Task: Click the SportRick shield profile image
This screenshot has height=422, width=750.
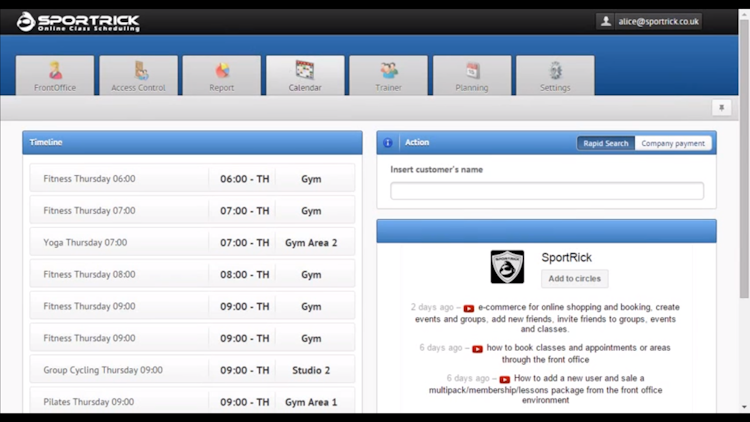Action: [507, 267]
